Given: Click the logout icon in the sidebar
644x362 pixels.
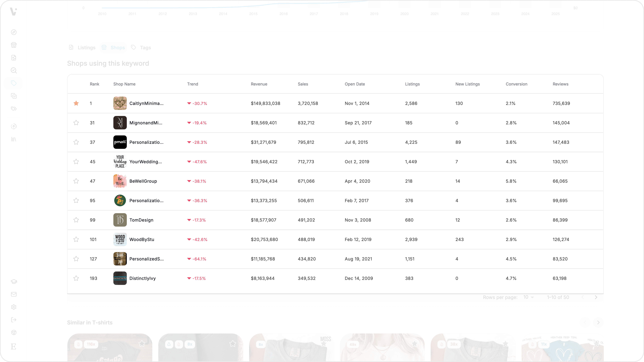Looking at the screenshot, I should 14,320.
